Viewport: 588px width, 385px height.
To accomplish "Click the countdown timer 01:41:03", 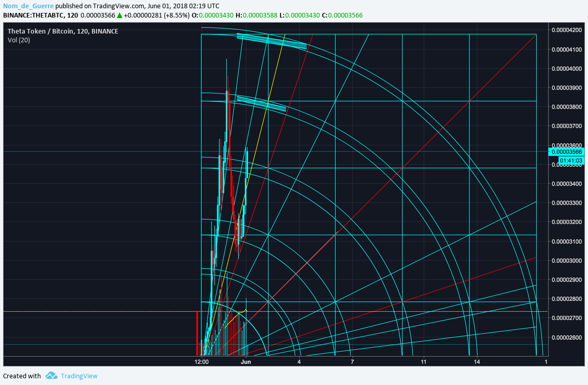I will (571, 161).
